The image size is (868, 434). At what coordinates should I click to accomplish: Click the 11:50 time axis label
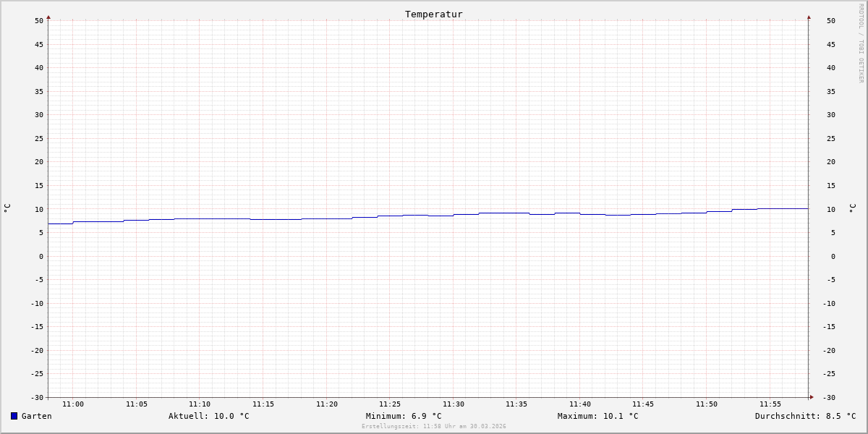(707, 404)
